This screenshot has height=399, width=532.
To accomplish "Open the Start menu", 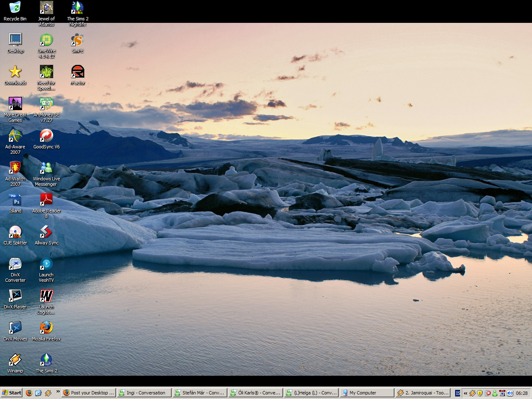I will tap(12, 393).
